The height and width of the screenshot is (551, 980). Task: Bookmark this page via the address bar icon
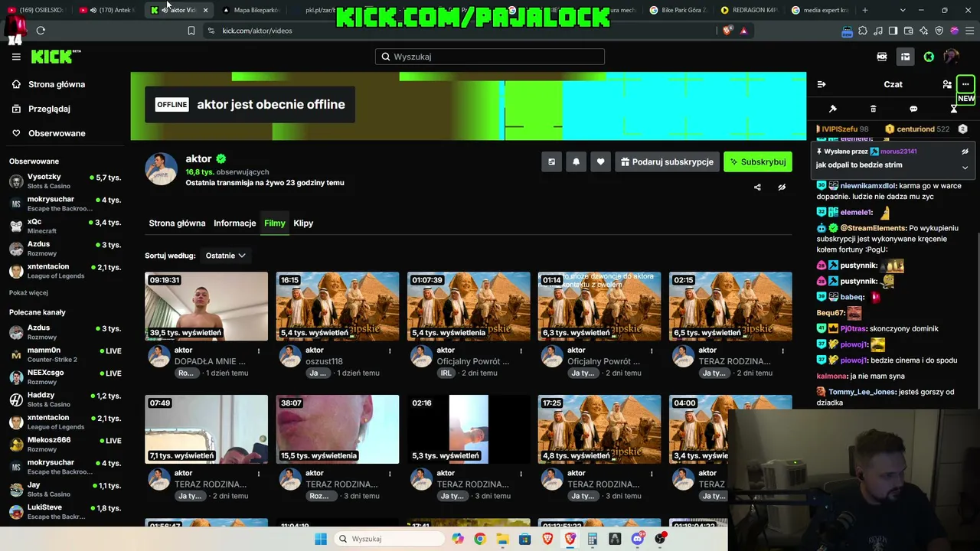tap(191, 31)
